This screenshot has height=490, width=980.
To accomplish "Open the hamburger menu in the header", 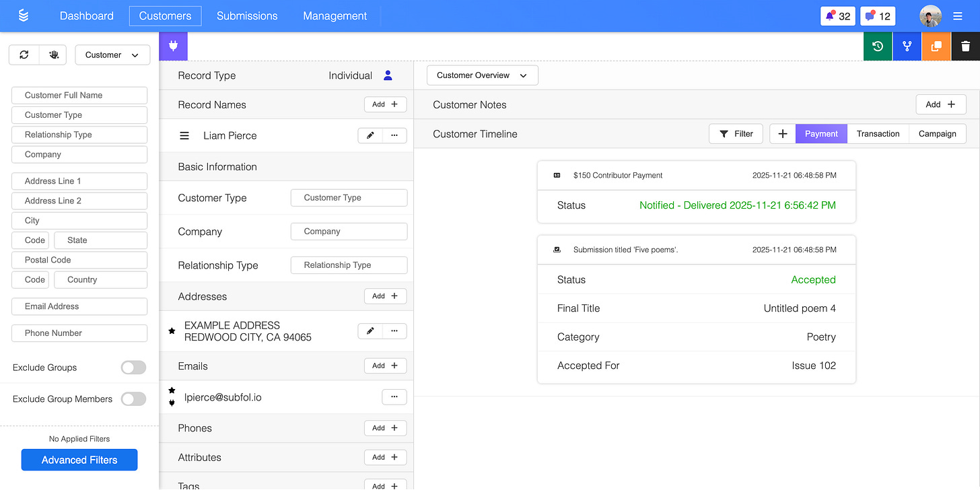I will [958, 16].
